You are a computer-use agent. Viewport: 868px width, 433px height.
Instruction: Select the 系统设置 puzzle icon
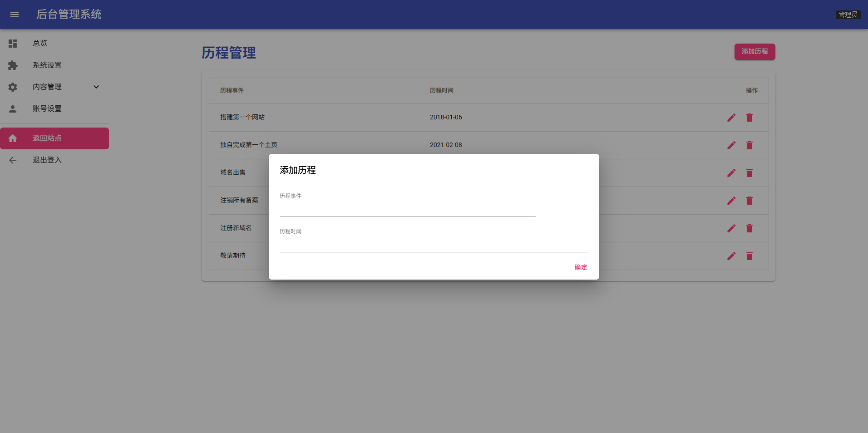12,65
